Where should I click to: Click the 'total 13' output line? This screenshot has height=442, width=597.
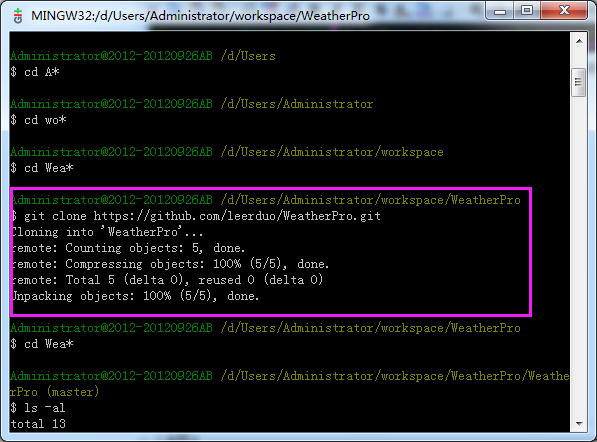click(38, 424)
